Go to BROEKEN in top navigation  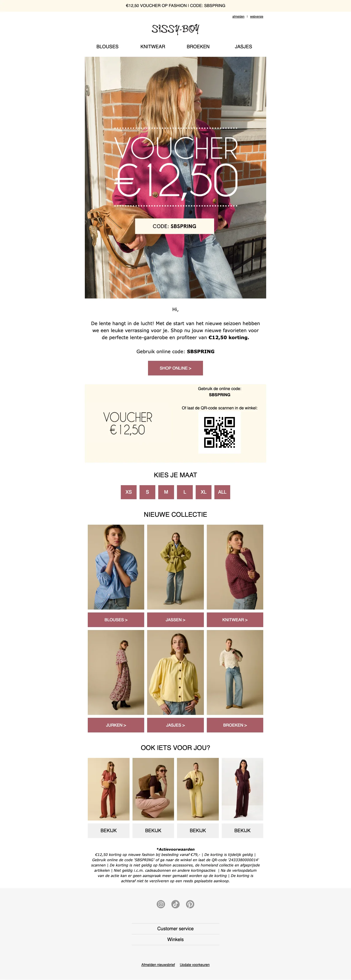tap(198, 47)
